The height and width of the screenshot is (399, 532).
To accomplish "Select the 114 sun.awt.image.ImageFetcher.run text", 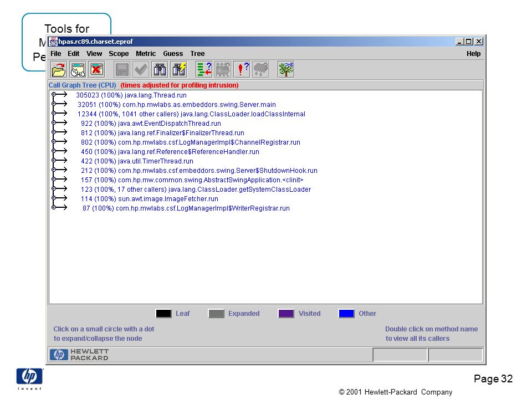I will pyautogui.click(x=150, y=199).
